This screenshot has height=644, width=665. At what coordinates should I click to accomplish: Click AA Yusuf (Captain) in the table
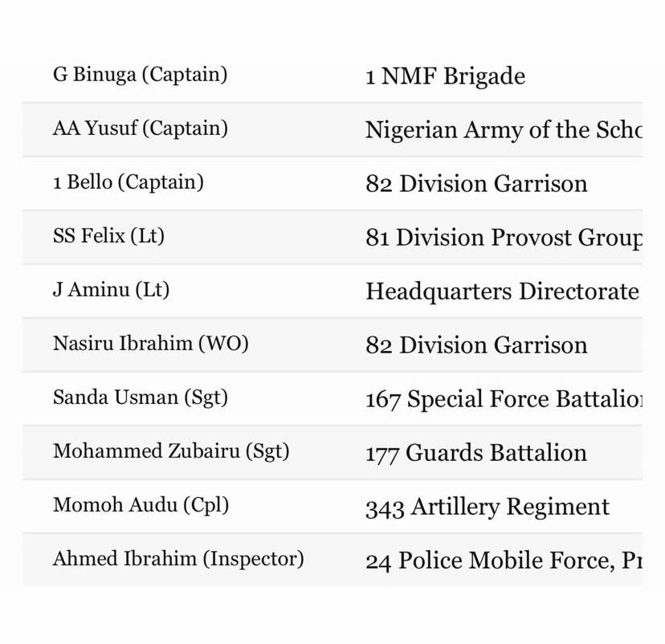[140, 128]
